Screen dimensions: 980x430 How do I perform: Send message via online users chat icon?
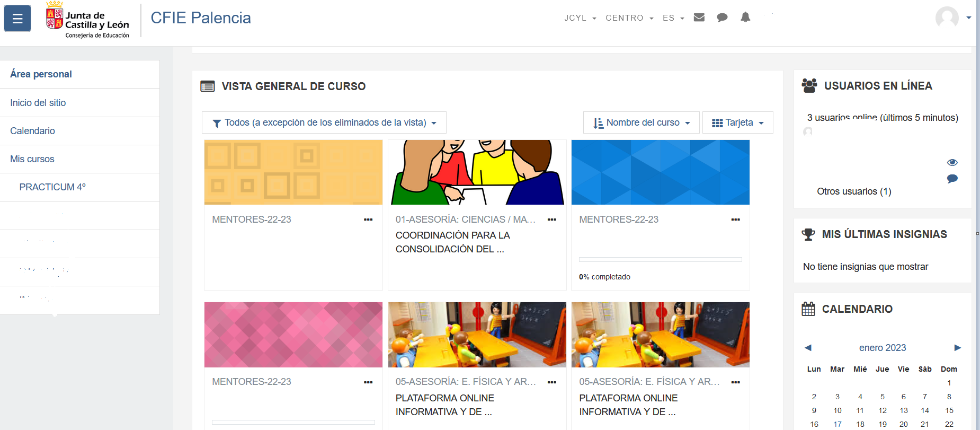pos(952,179)
